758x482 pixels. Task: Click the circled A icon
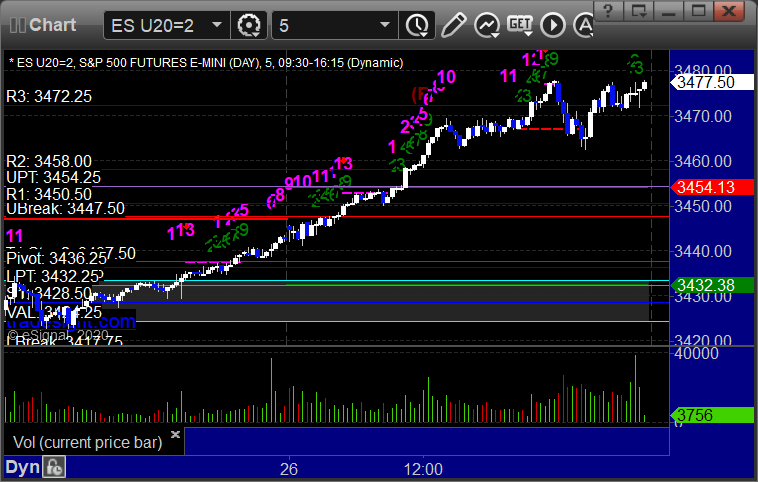pos(584,25)
